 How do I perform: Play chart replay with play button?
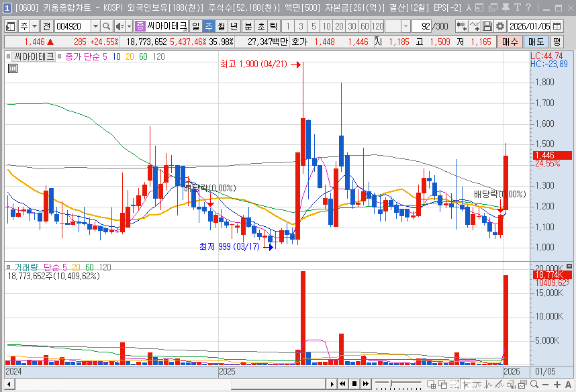(x=332, y=384)
